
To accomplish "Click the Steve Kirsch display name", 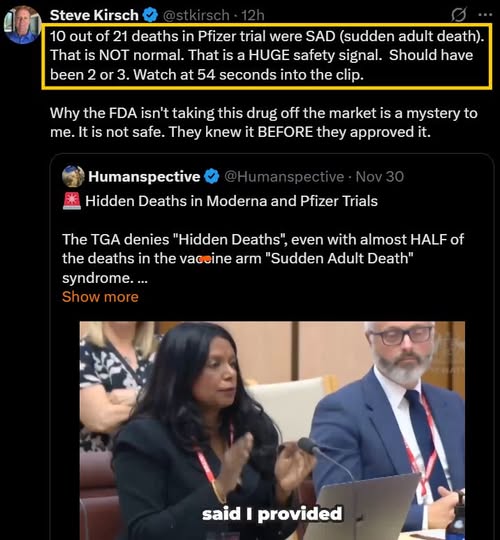I will point(94,15).
